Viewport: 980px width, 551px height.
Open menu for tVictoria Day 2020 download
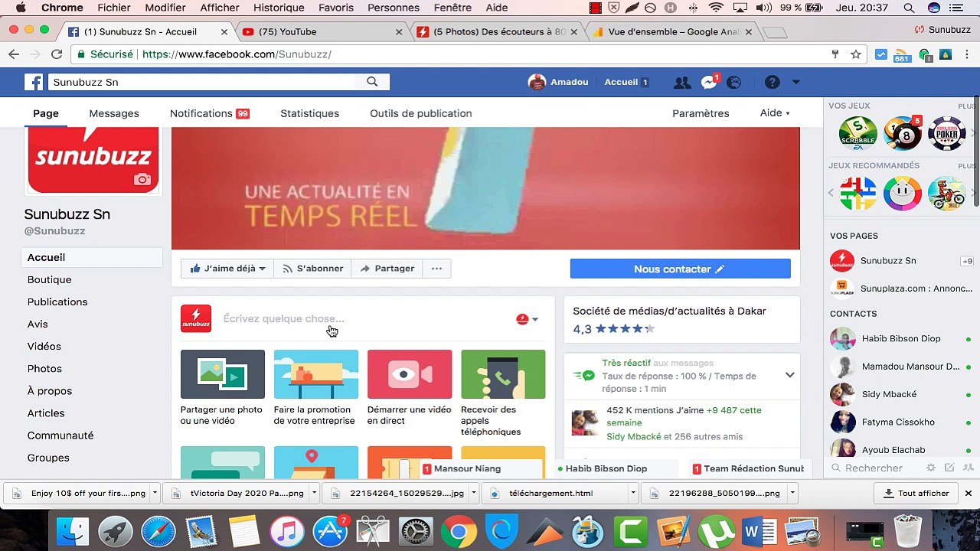point(314,494)
